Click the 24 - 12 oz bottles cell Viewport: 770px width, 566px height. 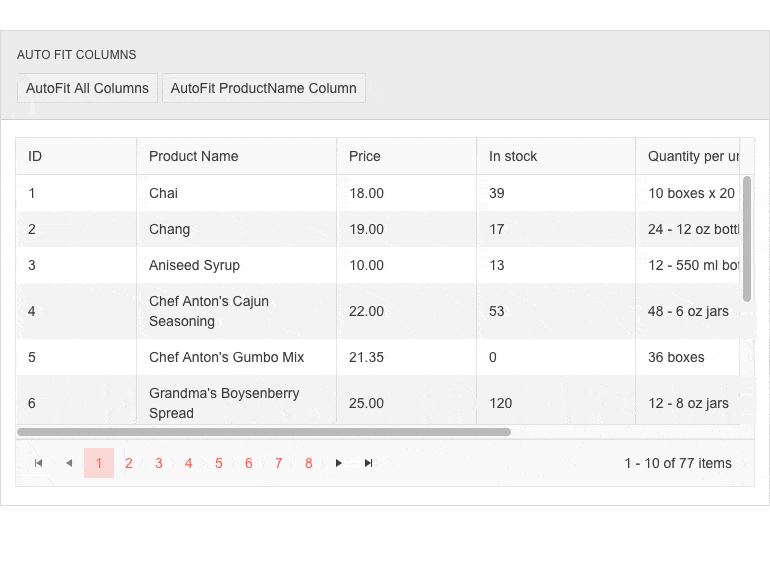(x=688, y=229)
